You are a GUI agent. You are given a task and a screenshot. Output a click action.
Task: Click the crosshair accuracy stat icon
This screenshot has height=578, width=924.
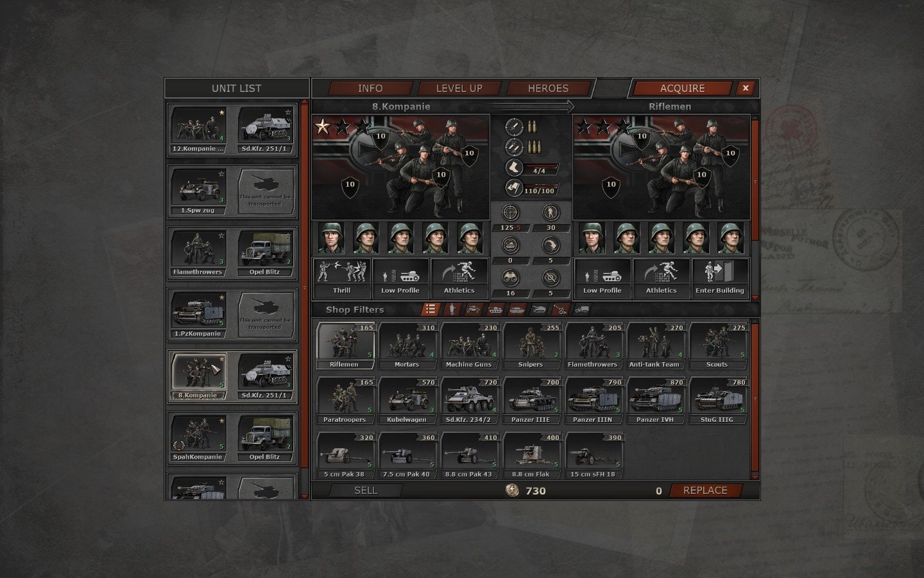point(511,213)
